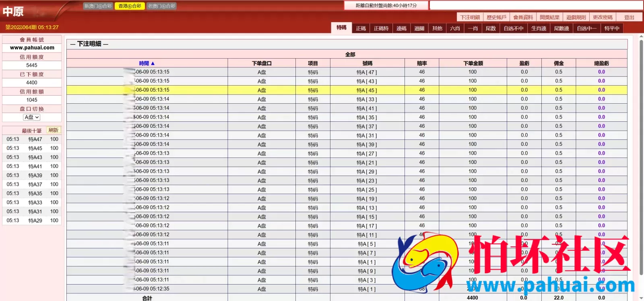Refresh the last ten bets with 刷新
This screenshot has height=301, width=644.
tap(54, 130)
